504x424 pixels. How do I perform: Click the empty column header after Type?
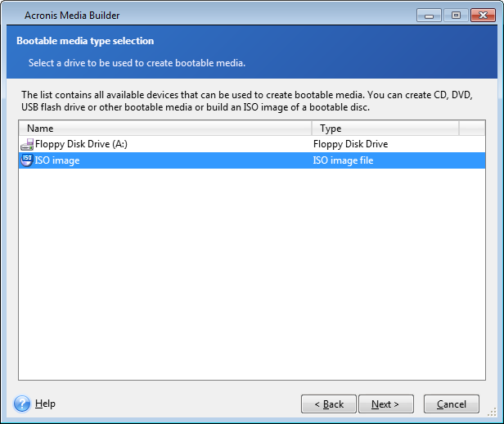coord(472,129)
